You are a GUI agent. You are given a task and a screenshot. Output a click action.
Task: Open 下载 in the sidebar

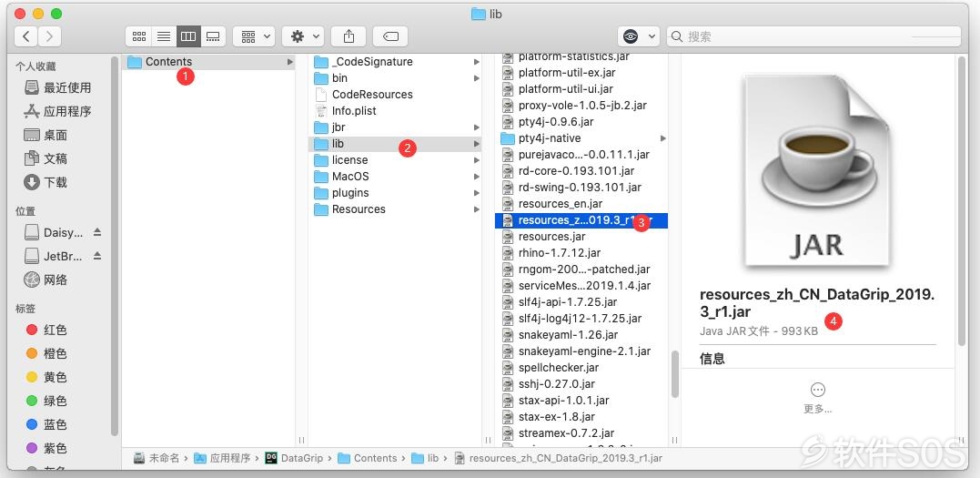[46, 183]
